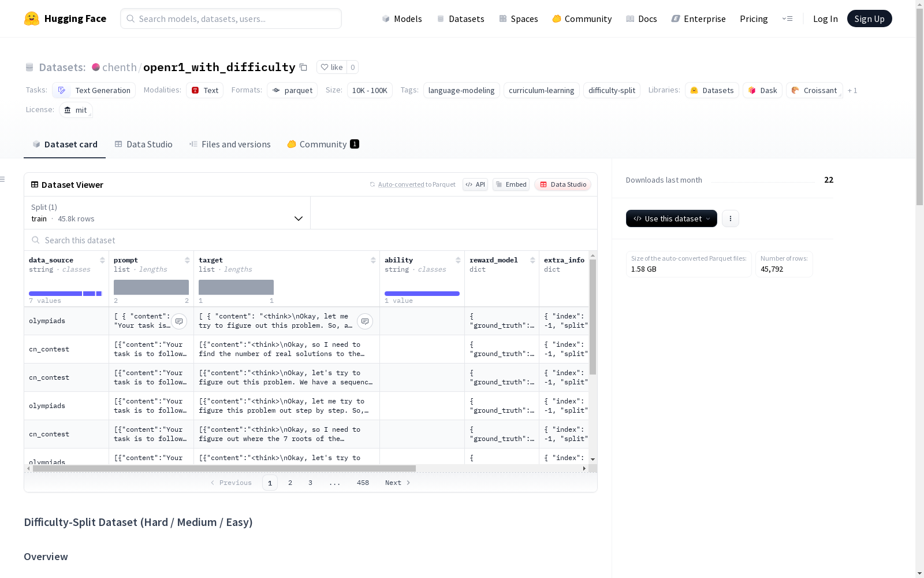Viewport: 924px width, 578px height.
Task: Select the difficulty-split tag
Action: click(x=612, y=90)
